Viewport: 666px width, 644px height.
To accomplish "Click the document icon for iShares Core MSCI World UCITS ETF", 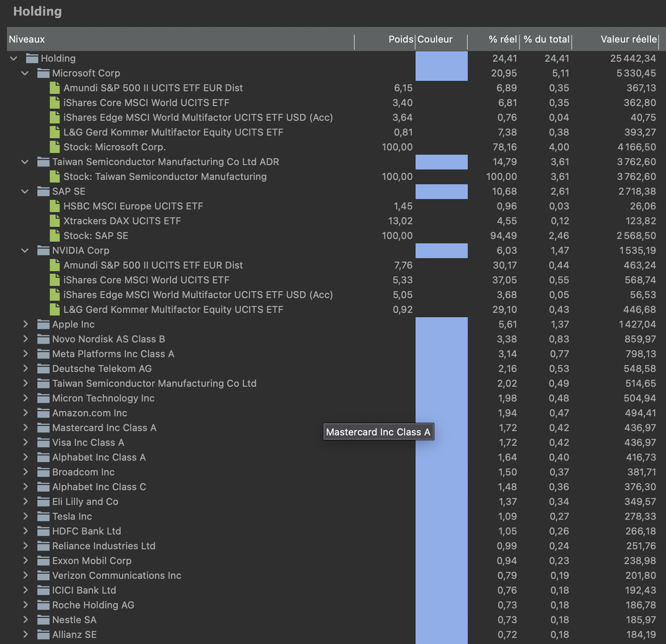I will point(55,103).
